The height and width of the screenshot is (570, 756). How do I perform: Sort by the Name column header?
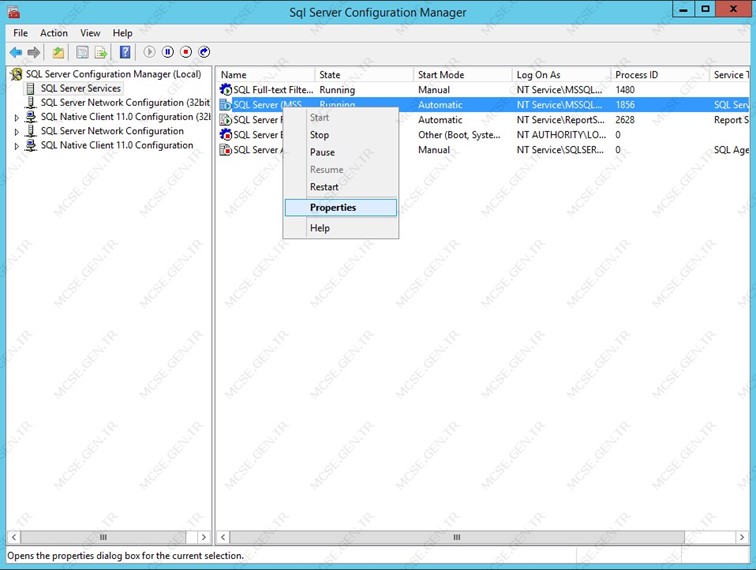266,75
